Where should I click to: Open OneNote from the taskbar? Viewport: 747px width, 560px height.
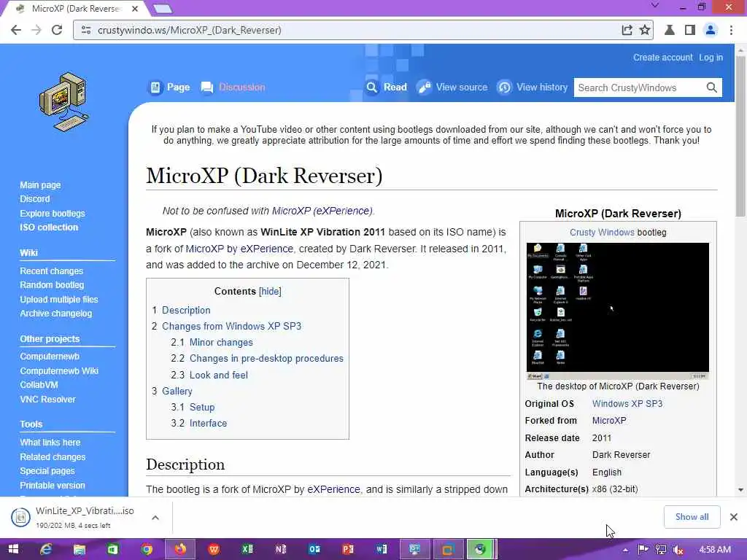281,550
